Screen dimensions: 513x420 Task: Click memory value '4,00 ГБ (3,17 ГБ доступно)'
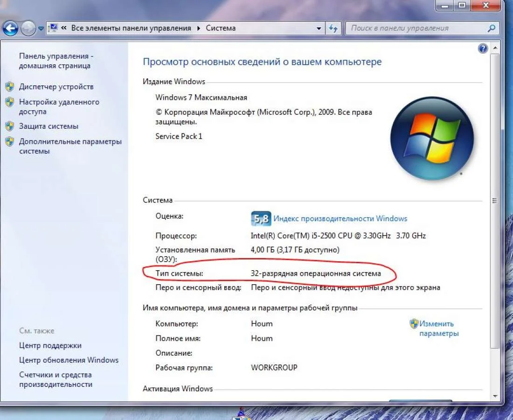[295, 250]
